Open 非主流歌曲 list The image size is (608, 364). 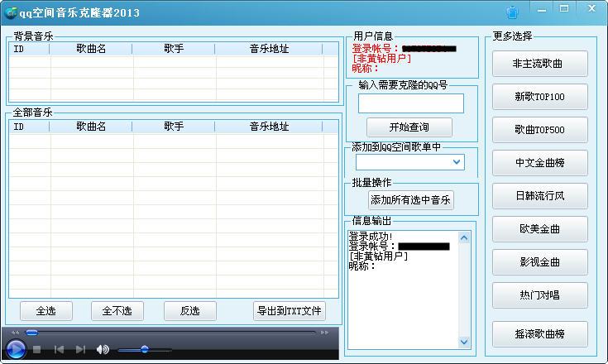tap(539, 64)
